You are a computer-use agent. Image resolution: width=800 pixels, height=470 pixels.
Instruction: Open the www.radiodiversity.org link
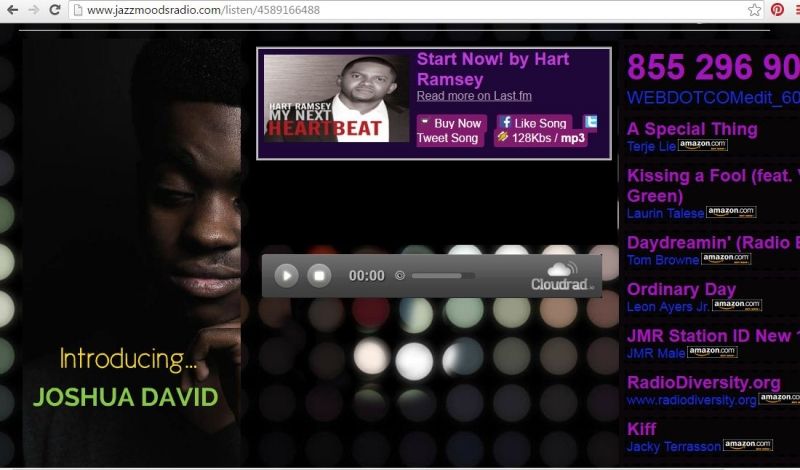coord(691,400)
